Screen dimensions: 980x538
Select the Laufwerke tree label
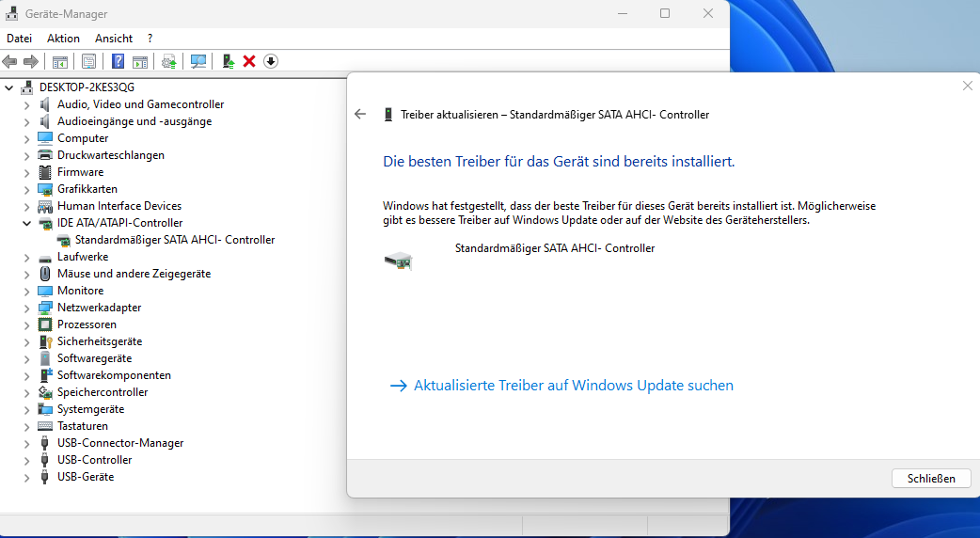(x=83, y=257)
